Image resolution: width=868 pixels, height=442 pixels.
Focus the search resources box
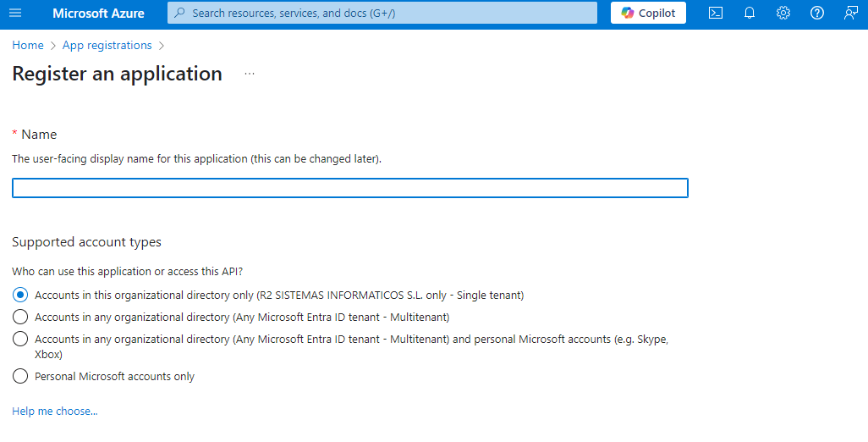click(x=382, y=13)
